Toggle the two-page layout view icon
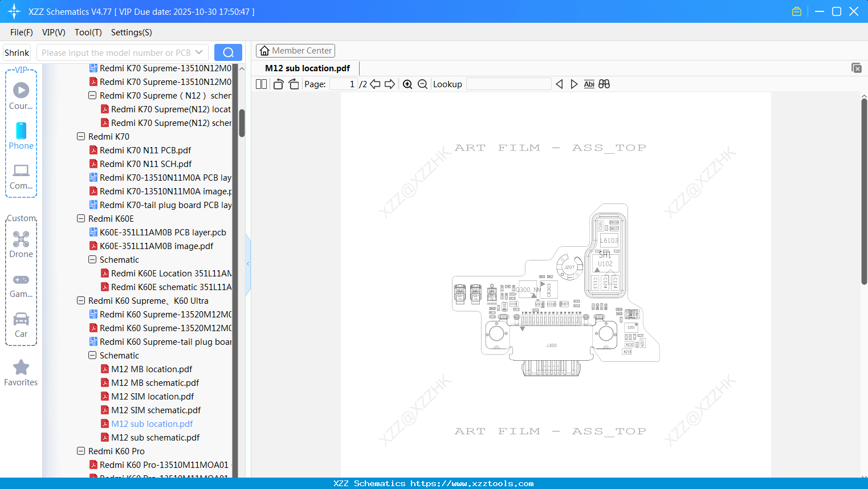868x489 pixels. [262, 84]
